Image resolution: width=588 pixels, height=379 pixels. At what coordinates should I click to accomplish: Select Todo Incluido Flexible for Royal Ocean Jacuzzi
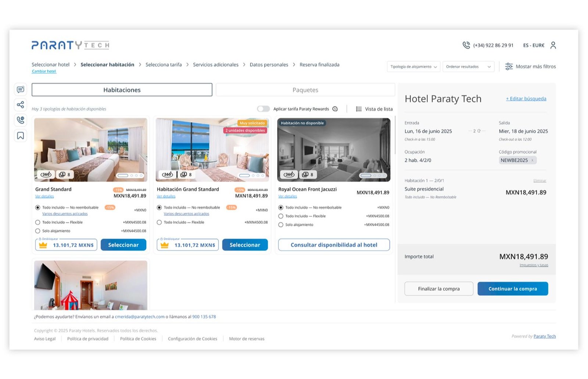click(x=281, y=216)
